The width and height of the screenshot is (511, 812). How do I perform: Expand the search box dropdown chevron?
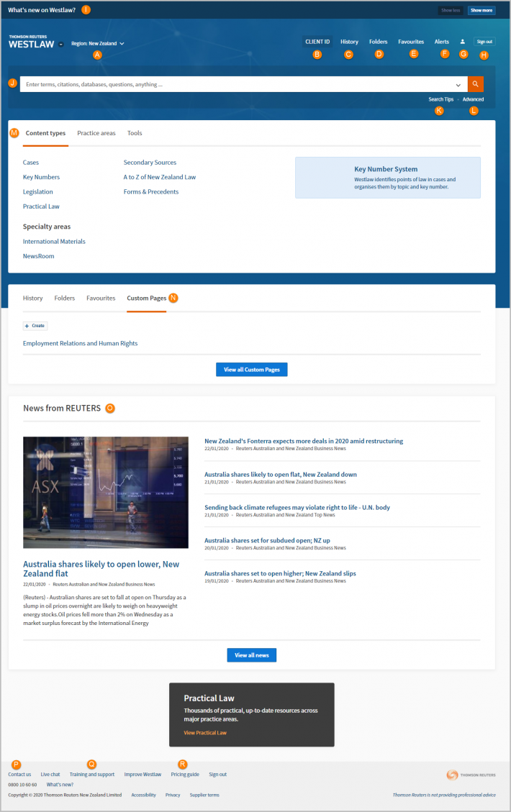458,85
